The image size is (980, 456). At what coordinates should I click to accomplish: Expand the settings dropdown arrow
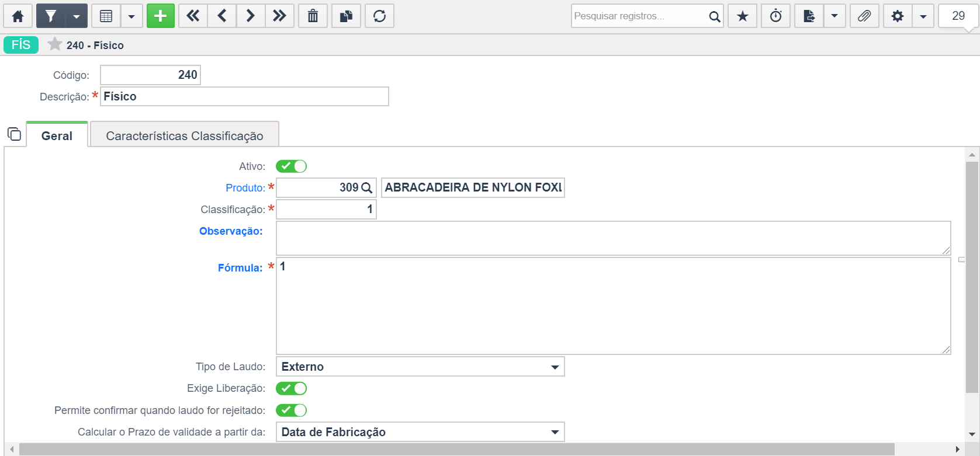pos(923,16)
